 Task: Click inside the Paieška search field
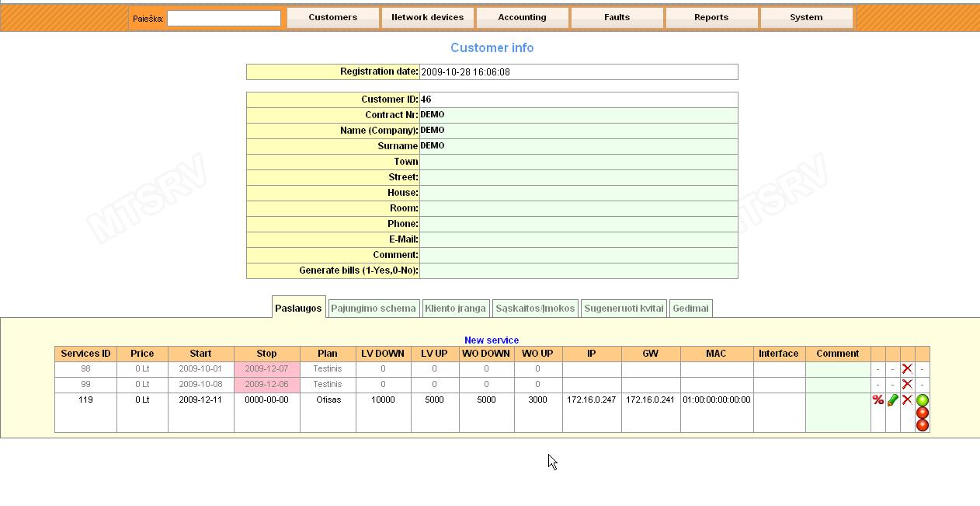pyautogui.click(x=224, y=17)
